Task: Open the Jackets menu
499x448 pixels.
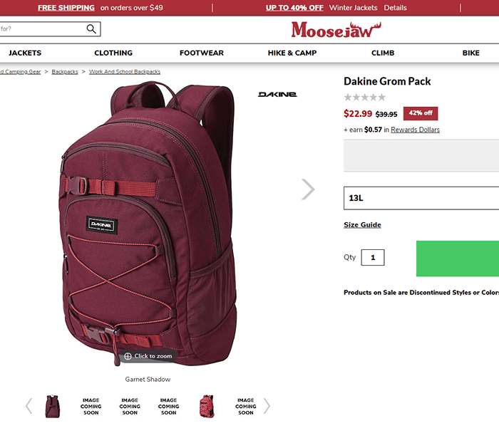Action: [x=25, y=53]
